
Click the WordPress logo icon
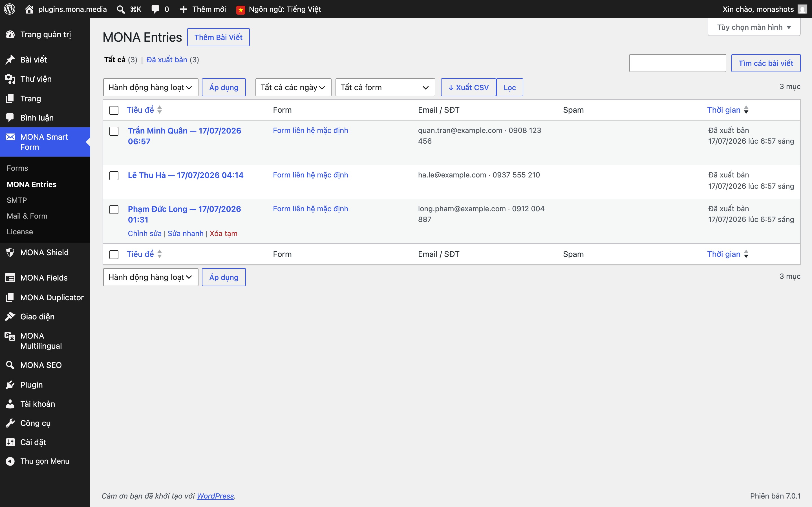10,9
